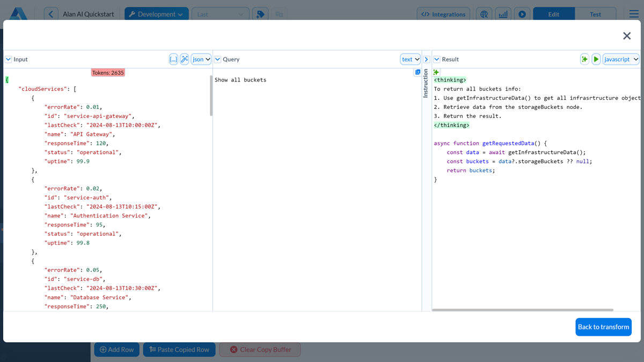Open the javascript language dropdown in Result panel
This screenshot has width=644, height=362.
(x=621, y=59)
